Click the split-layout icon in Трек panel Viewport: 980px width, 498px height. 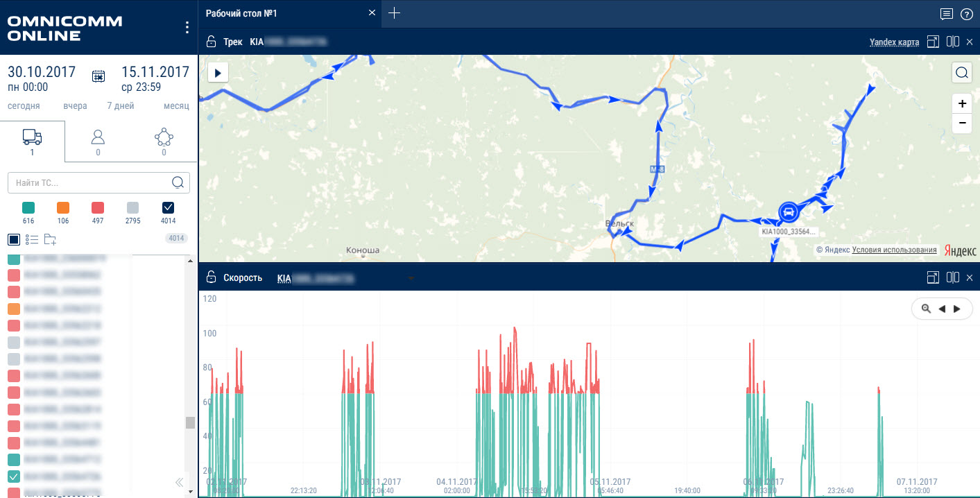[x=953, y=42]
